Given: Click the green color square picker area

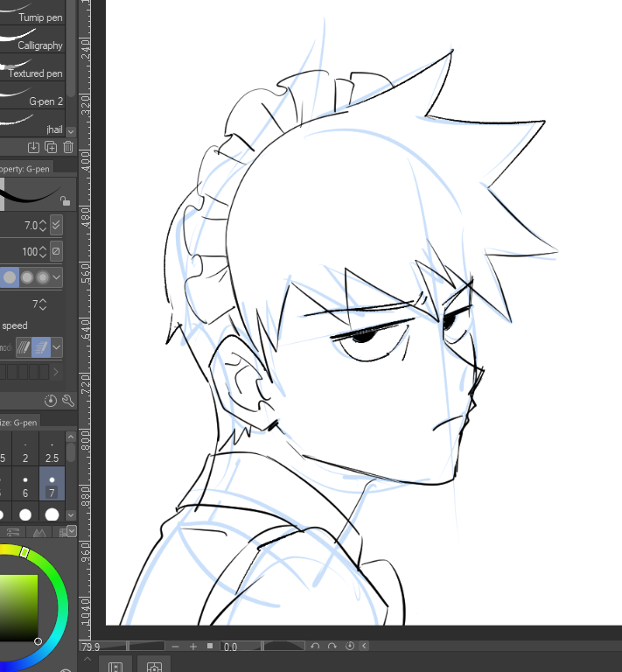Looking at the screenshot, I should click(18, 609).
